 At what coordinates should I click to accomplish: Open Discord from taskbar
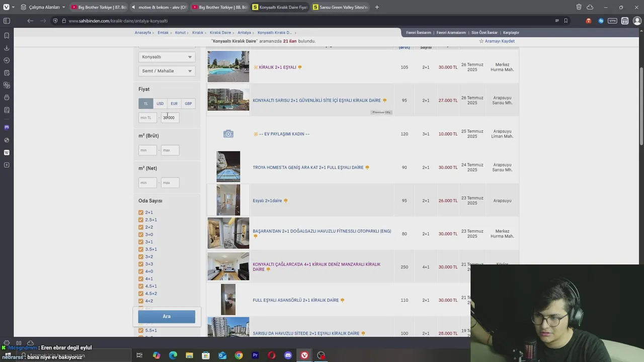point(288,355)
